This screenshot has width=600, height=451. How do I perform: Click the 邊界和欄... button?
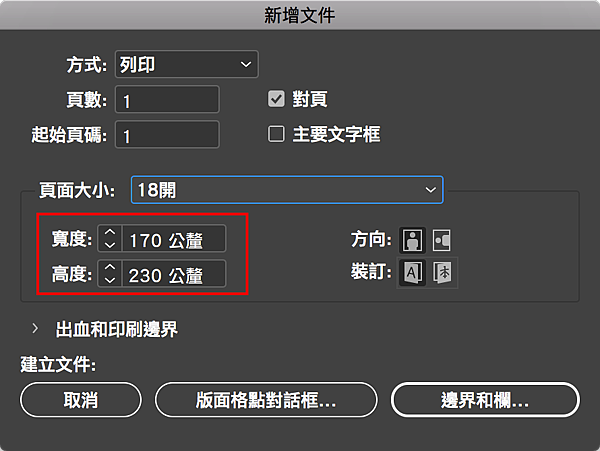pos(485,400)
